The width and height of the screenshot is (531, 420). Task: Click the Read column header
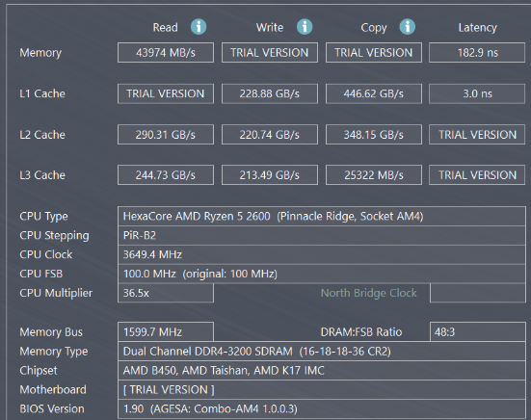pos(165,27)
